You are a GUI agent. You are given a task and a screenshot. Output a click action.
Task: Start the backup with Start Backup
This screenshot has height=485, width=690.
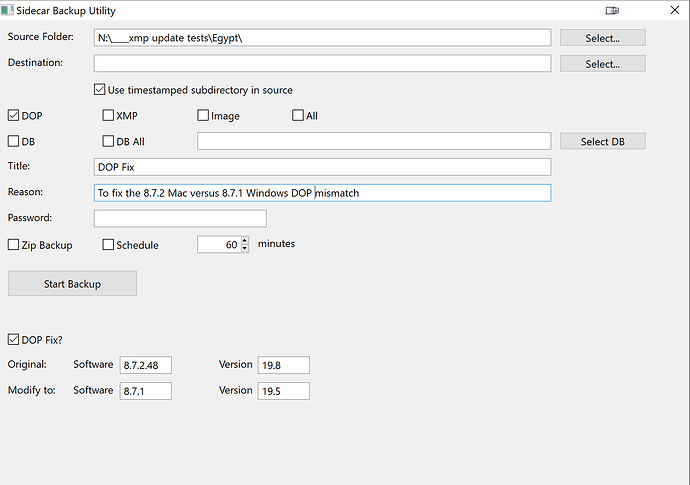point(72,284)
